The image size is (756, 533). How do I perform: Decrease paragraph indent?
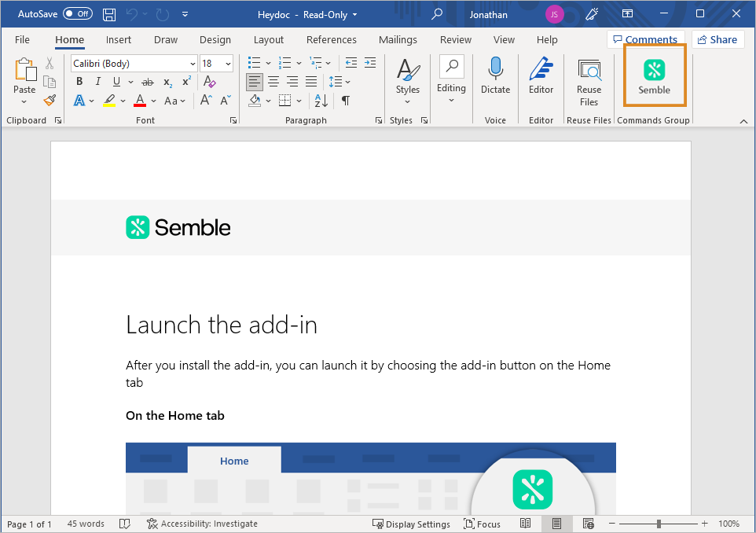351,63
